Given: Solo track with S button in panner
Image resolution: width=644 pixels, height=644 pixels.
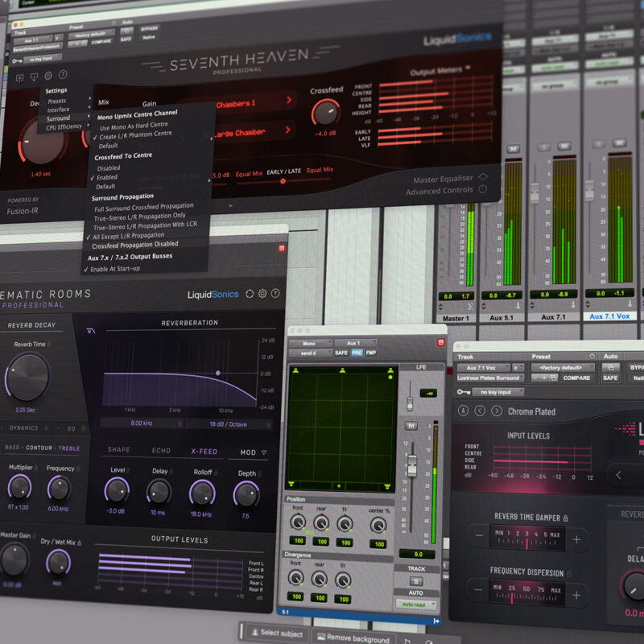Looking at the screenshot, I should point(415,581).
